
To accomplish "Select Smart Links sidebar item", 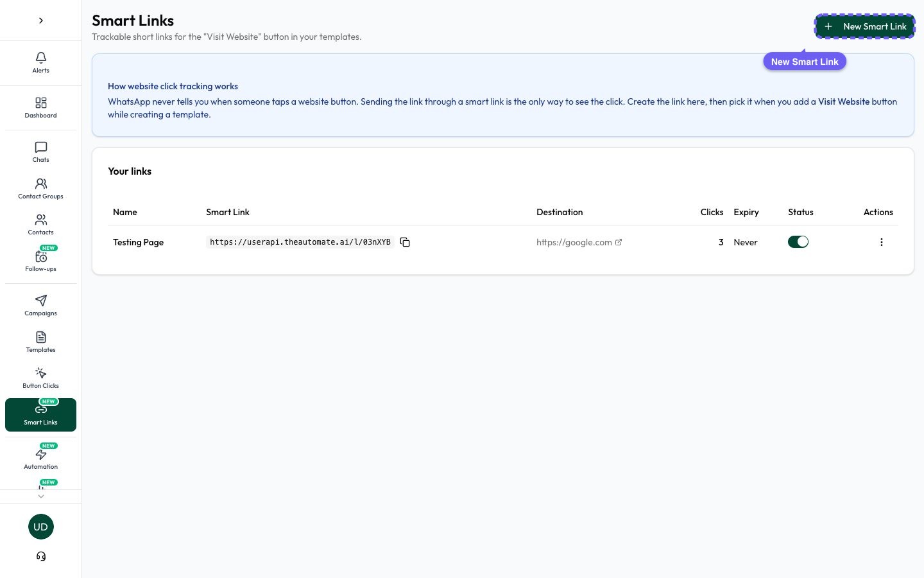I will click(x=40, y=414).
